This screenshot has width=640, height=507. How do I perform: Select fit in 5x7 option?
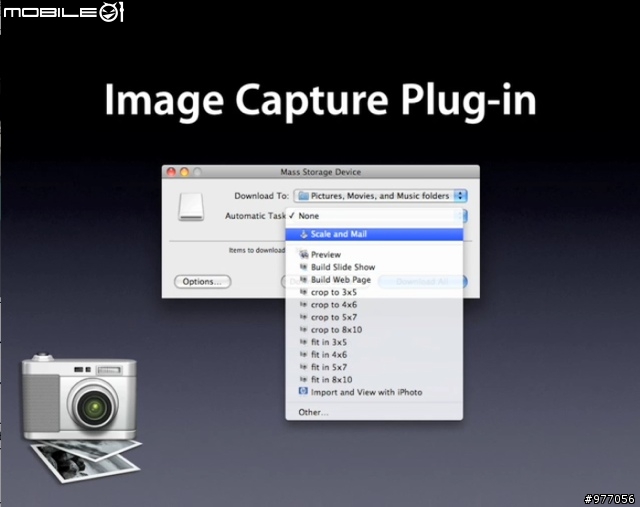(x=374, y=367)
